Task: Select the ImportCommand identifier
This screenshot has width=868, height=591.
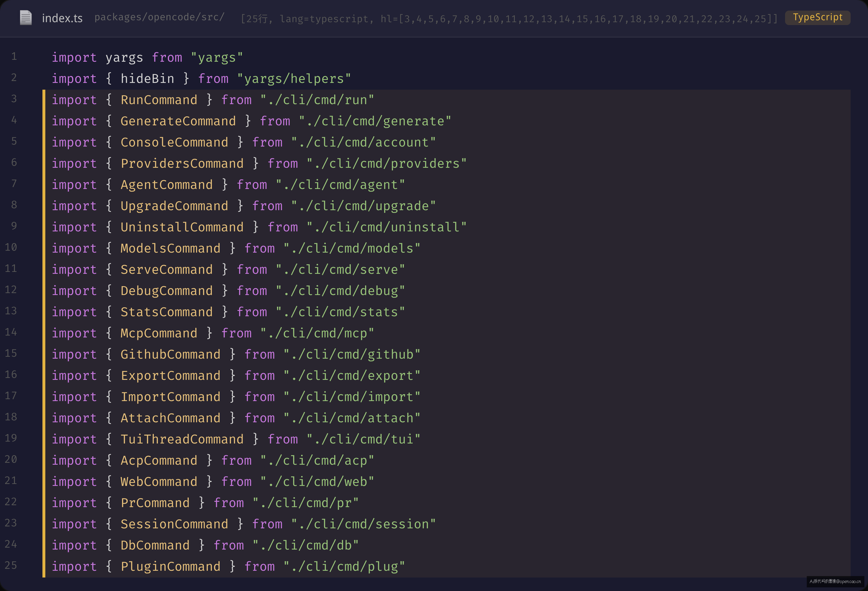Action: pyautogui.click(x=170, y=397)
